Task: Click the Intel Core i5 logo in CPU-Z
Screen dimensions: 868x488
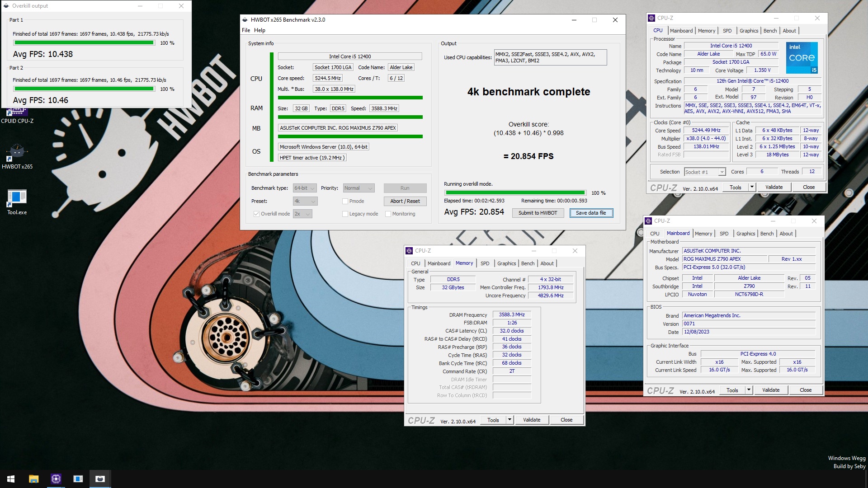Action: [802, 58]
